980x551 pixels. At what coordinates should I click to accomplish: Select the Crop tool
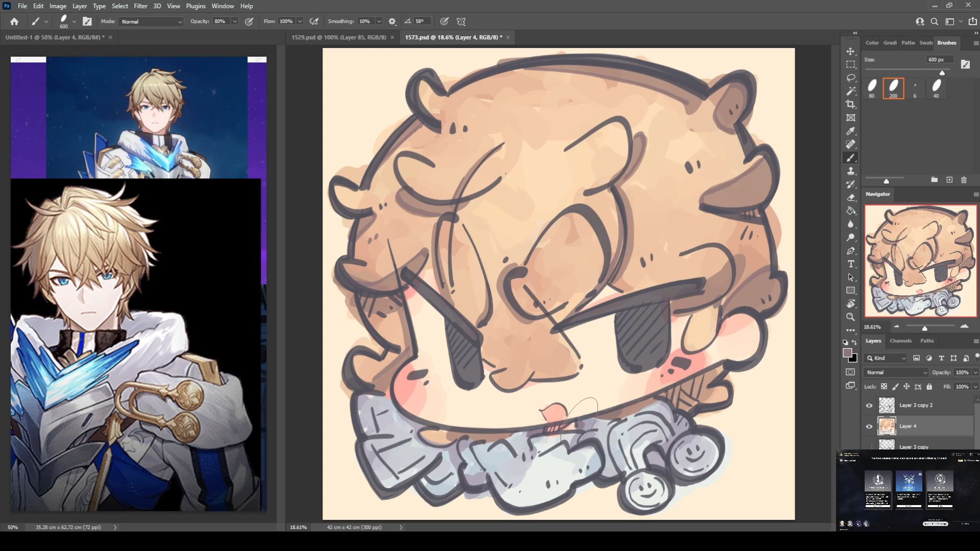pyautogui.click(x=850, y=105)
